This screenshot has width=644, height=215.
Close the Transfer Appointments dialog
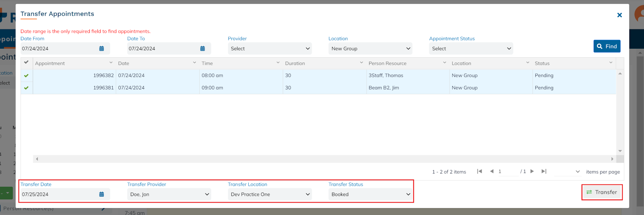coord(619,15)
